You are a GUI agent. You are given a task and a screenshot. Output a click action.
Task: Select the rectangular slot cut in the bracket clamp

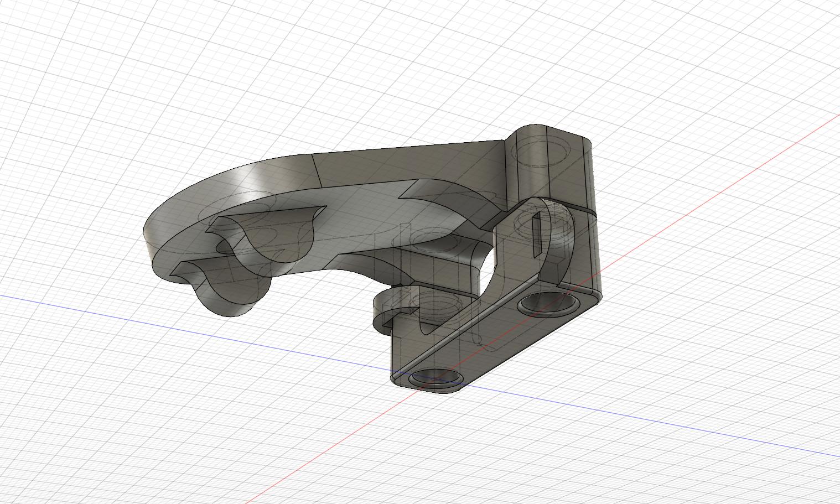tap(537, 235)
